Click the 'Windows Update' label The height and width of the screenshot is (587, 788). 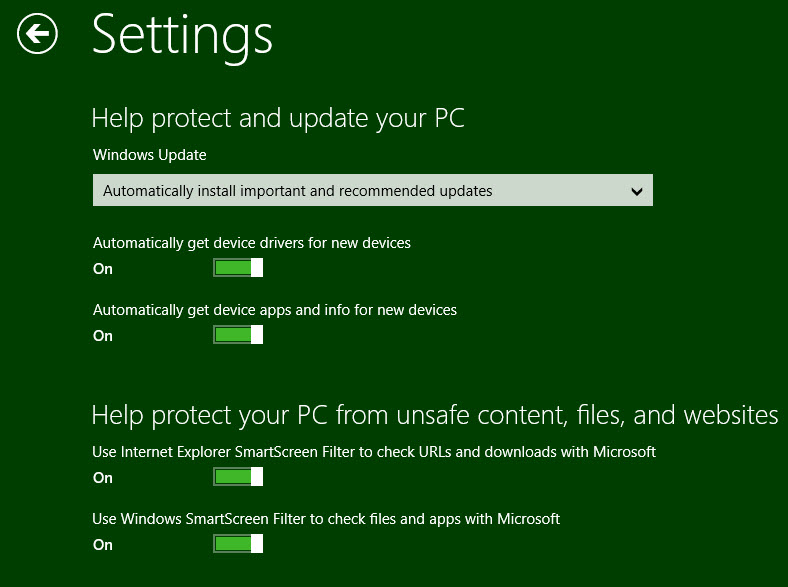click(150, 155)
